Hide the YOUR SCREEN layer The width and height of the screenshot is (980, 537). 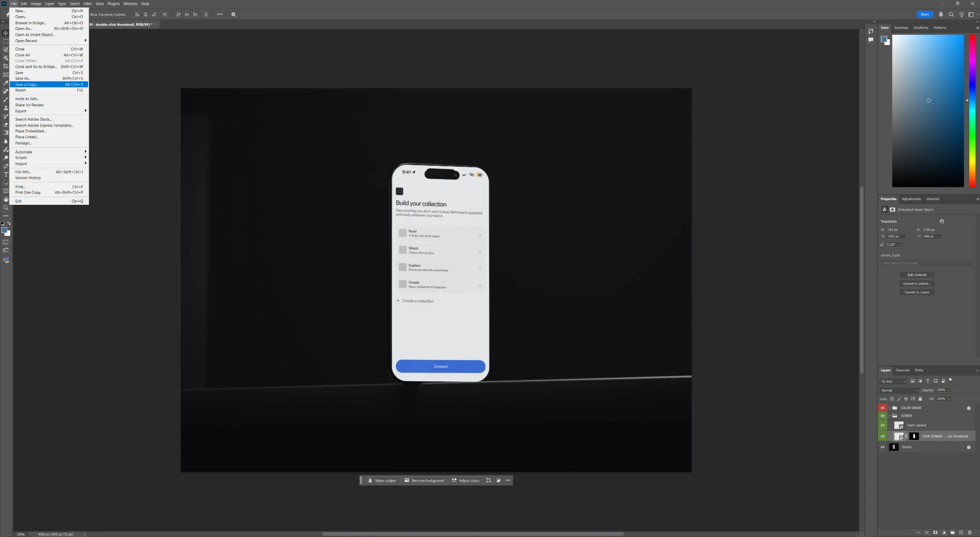tap(882, 436)
